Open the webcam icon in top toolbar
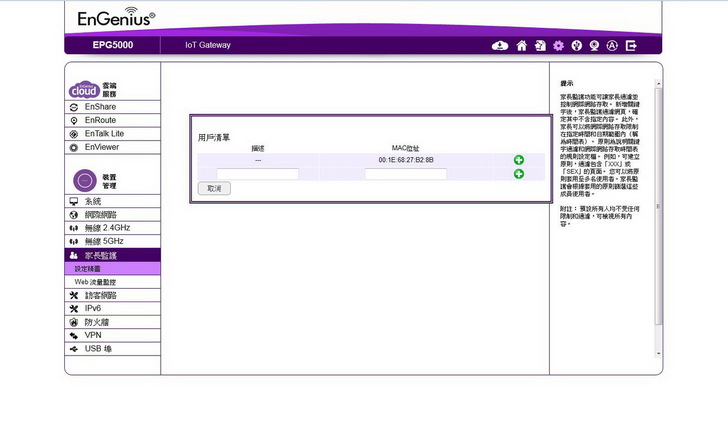728x424 pixels. [x=594, y=45]
